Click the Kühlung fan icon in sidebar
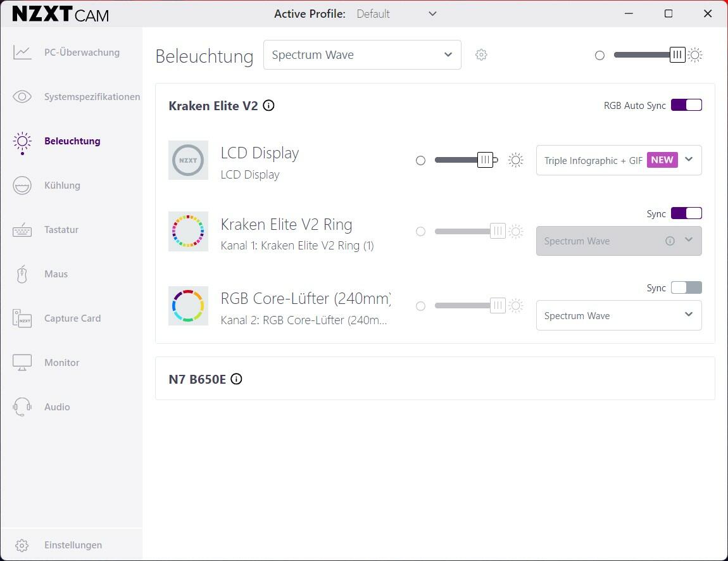This screenshot has height=561, width=728. pos(22,186)
